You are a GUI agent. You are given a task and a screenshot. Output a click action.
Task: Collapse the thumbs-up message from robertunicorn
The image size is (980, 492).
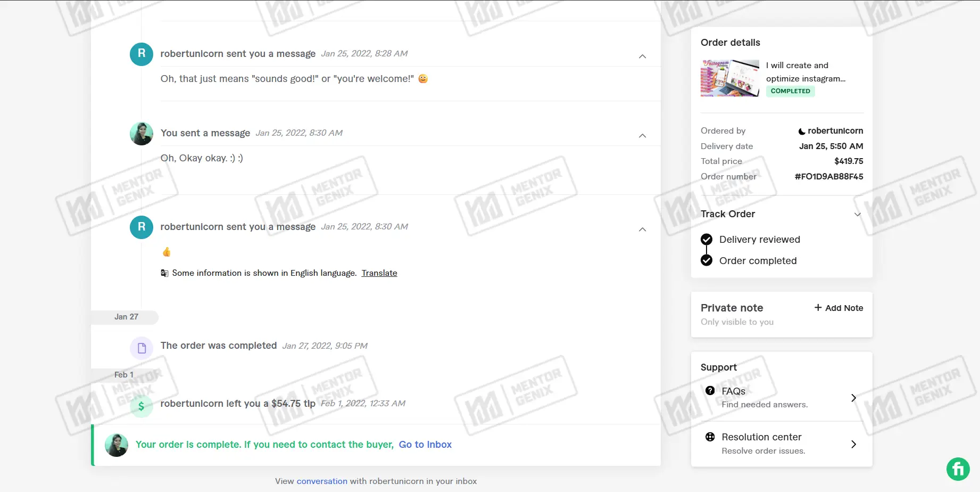(643, 229)
